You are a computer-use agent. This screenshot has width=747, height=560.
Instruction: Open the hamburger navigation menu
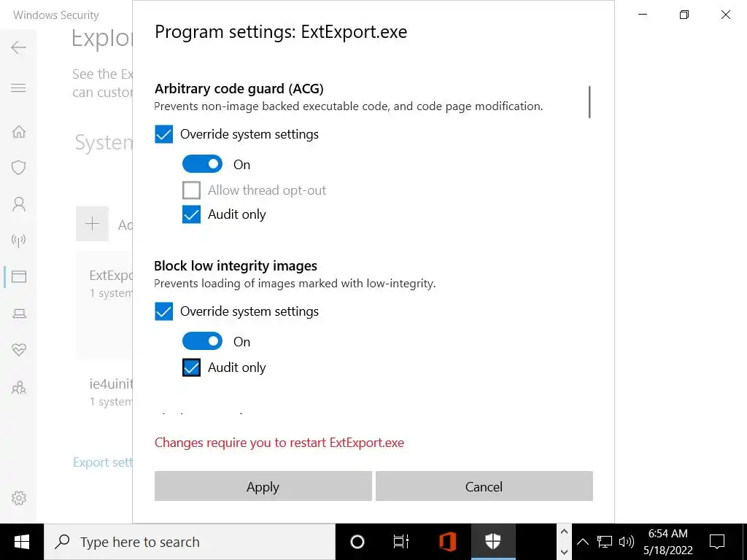(18, 88)
